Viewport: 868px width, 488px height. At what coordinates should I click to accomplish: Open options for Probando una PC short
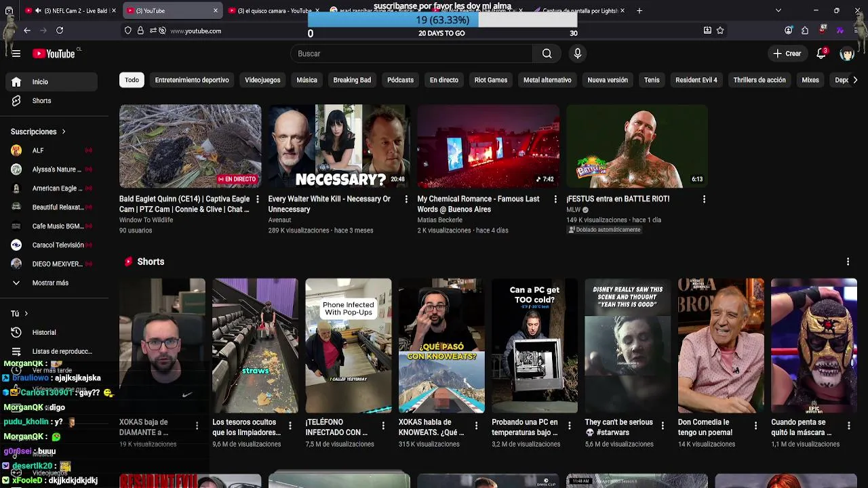(569, 426)
